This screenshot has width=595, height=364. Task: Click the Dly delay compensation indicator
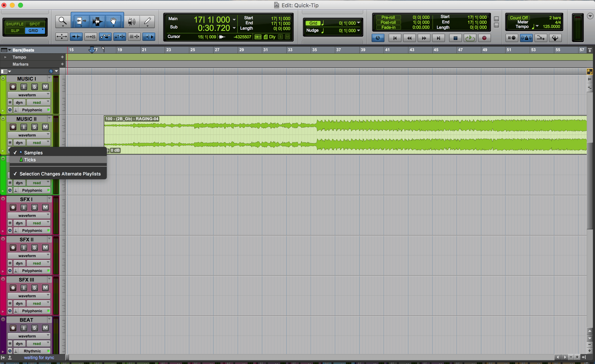272,37
